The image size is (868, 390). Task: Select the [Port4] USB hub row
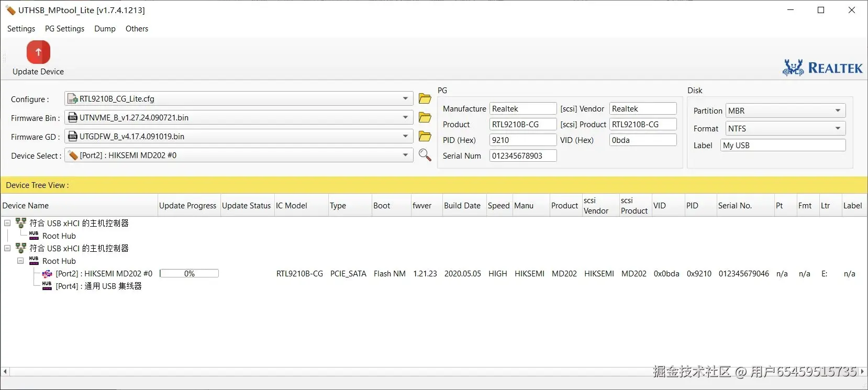click(98, 286)
